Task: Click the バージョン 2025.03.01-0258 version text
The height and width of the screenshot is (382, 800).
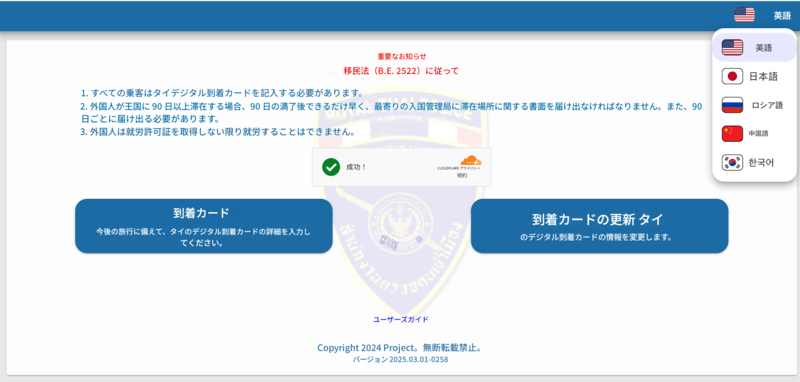Action: click(x=401, y=360)
